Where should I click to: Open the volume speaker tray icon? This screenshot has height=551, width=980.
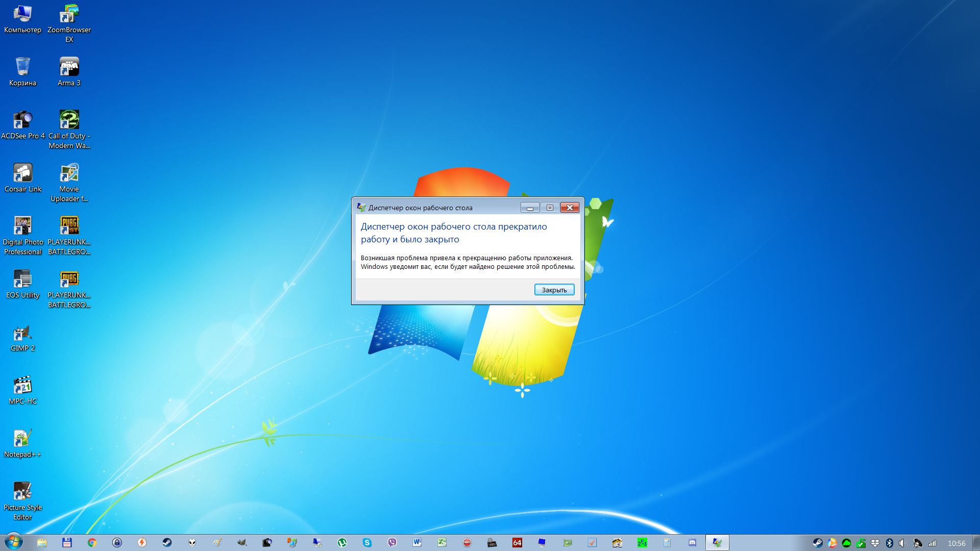point(903,543)
